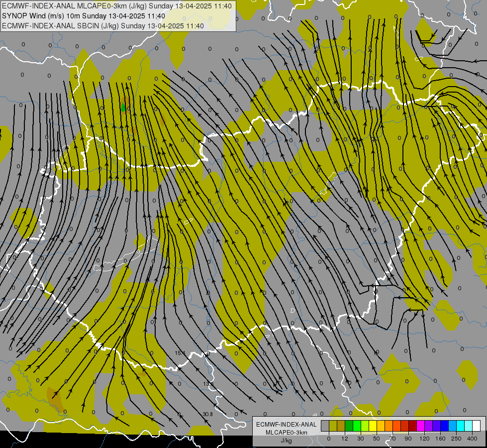Select the 13.6 value on the map
The width and height of the screenshot is (487, 448).
(x=208, y=384)
